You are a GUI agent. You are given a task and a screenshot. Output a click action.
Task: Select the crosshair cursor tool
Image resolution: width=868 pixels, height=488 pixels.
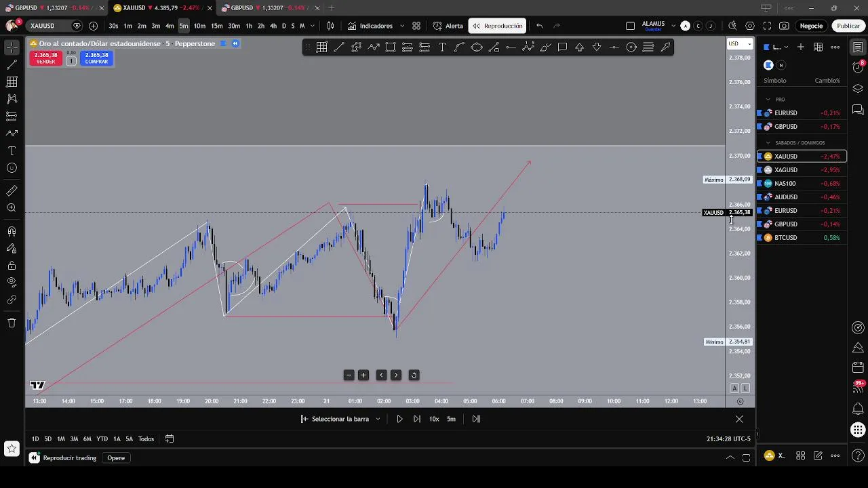click(12, 47)
